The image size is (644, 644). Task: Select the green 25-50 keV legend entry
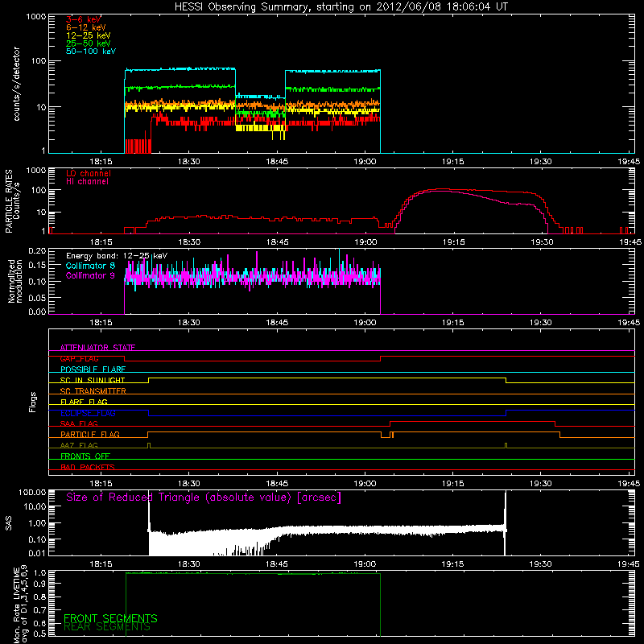(89, 43)
